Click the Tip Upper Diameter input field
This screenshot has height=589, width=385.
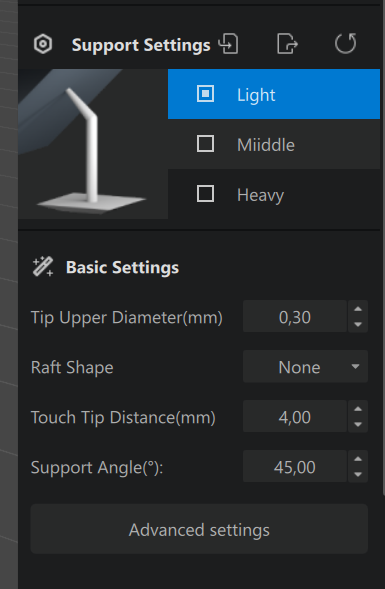pos(295,317)
